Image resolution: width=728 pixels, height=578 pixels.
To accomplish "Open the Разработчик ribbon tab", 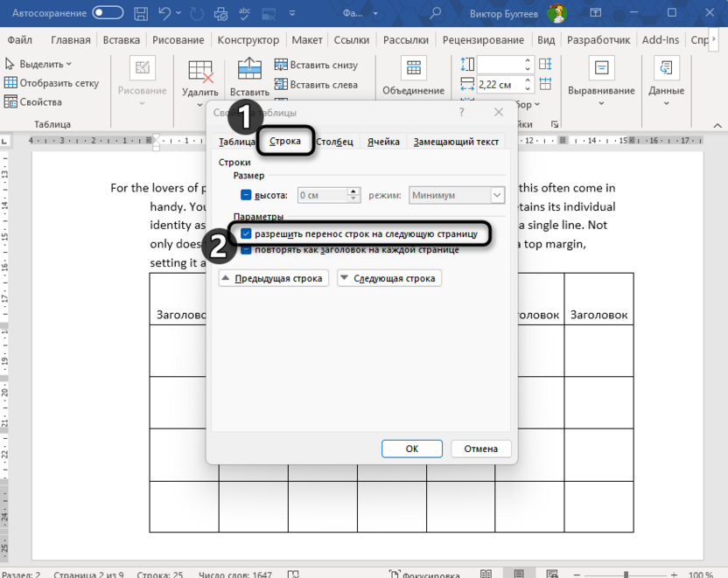I will 598,40.
